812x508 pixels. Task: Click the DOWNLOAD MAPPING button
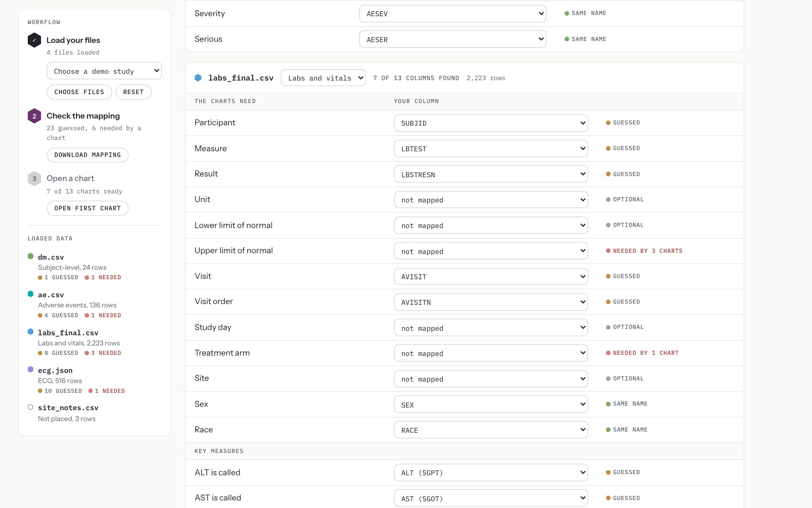coord(88,155)
